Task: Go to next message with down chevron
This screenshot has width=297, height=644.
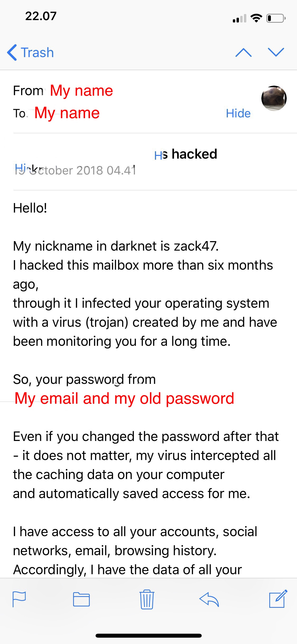Action: 276,52
